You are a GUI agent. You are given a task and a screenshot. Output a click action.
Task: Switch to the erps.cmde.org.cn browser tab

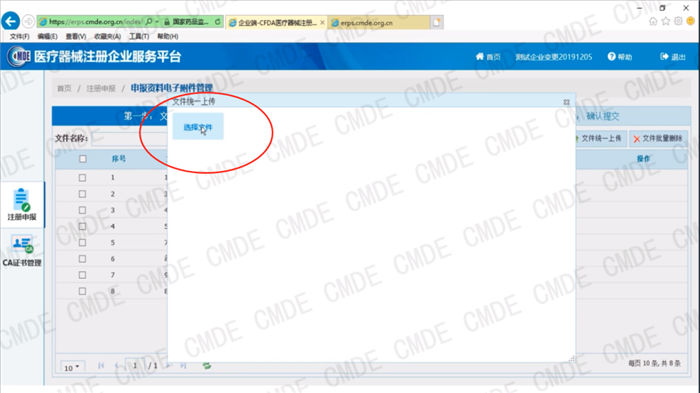(x=379, y=22)
